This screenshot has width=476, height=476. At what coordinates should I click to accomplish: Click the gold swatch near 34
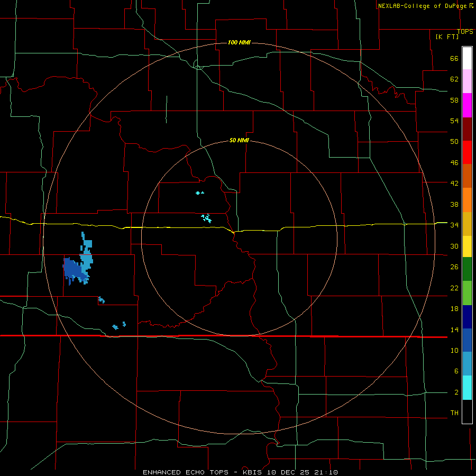pos(467,224)
